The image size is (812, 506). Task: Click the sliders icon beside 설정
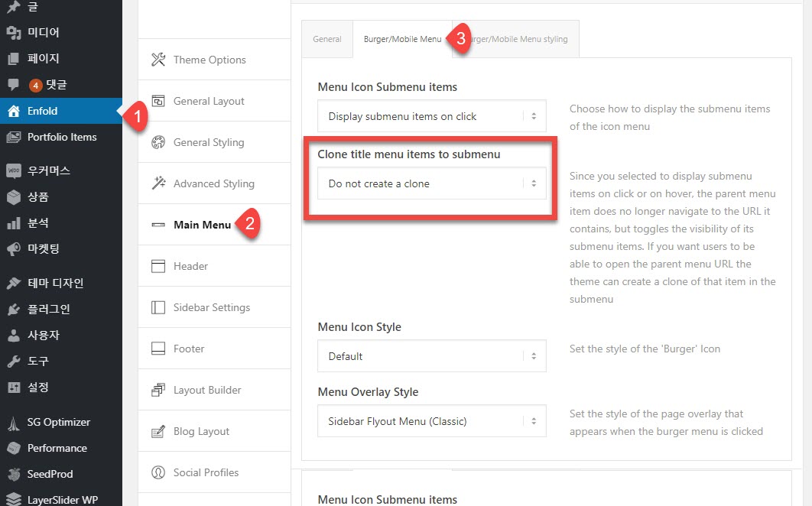pos(14,387)
